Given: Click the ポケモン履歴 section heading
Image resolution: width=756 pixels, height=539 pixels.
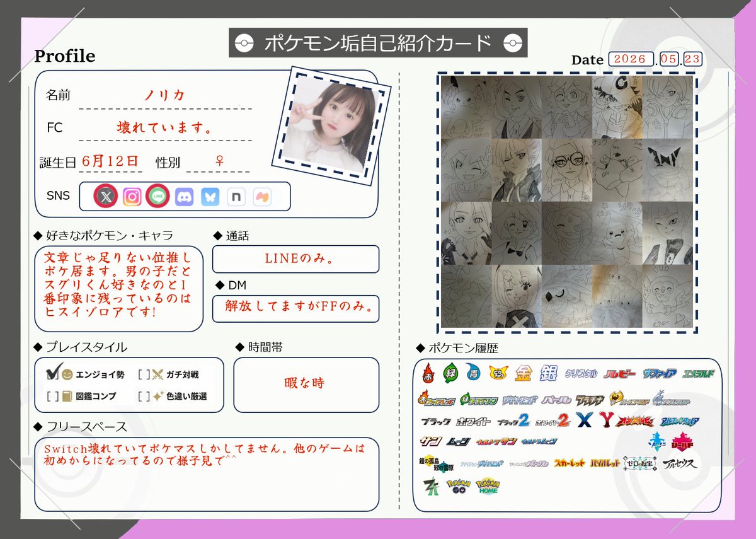Looking at the screenshot, I should pyautogui.click(x=457, y=348).
